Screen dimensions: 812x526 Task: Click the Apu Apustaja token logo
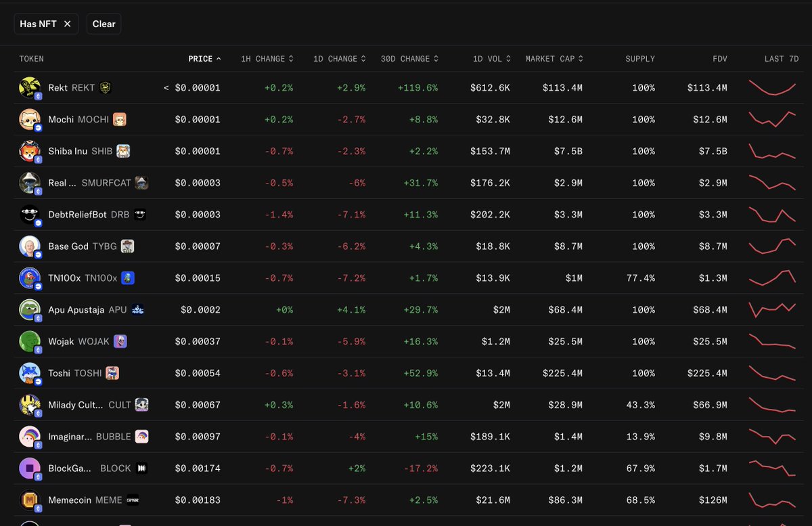click(x=30, y=310)
